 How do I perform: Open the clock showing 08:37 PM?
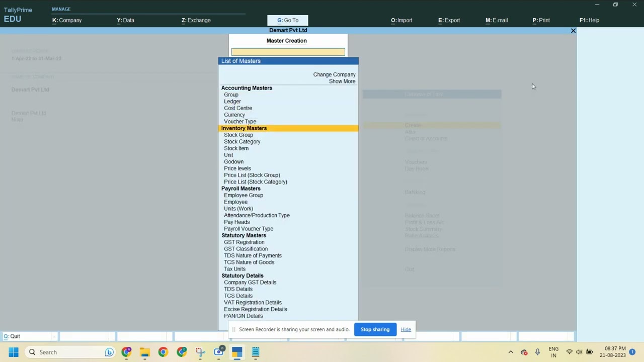click(x=612, y=352)
